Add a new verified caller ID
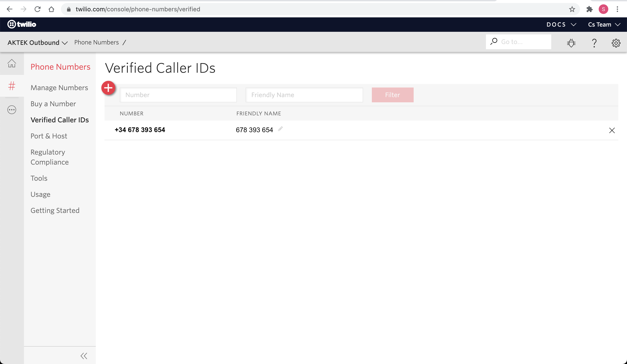 point(108,88)
